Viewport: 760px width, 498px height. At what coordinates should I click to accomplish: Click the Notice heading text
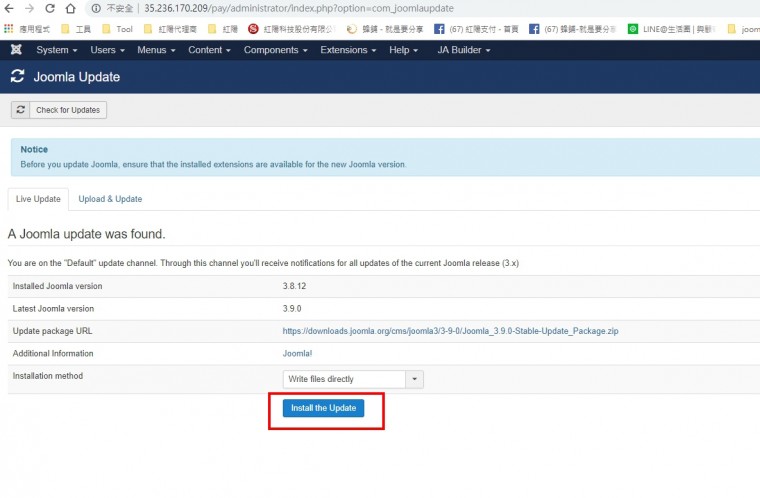coord(34,149)
